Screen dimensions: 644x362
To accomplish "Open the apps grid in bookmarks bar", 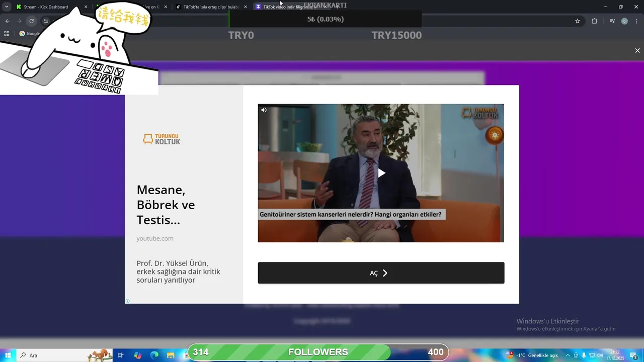I will (7, 34).
